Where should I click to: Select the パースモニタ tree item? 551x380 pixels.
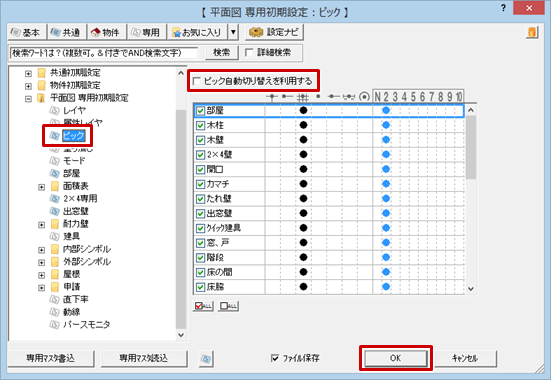(86, 324)
